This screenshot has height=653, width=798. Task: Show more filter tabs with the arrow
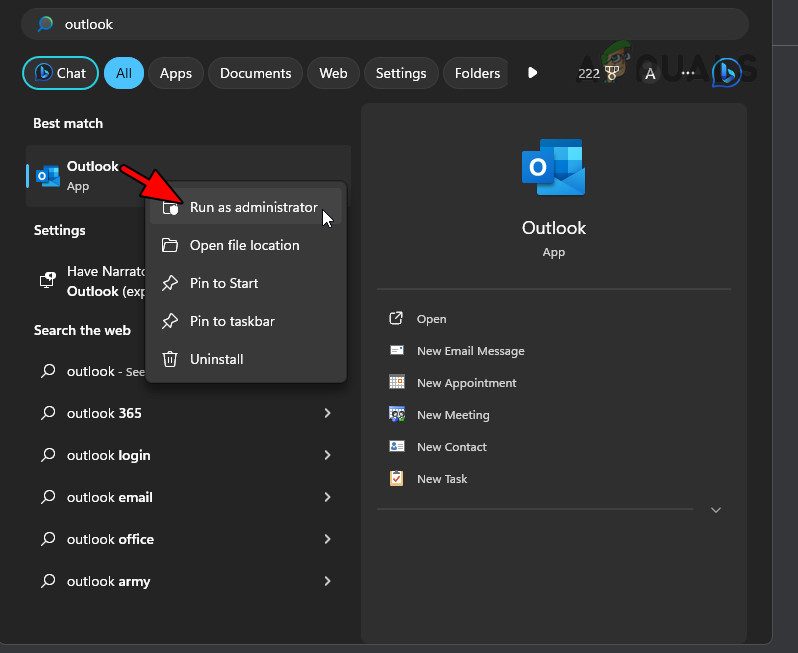[x=532, y=73]
